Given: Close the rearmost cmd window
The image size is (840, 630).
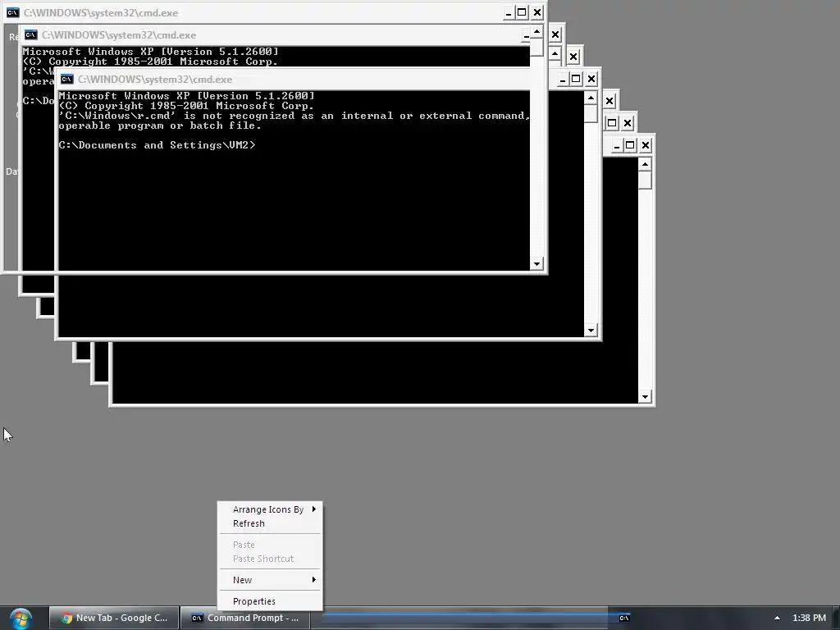Looking at the screenshot, I should click(646, 145).
